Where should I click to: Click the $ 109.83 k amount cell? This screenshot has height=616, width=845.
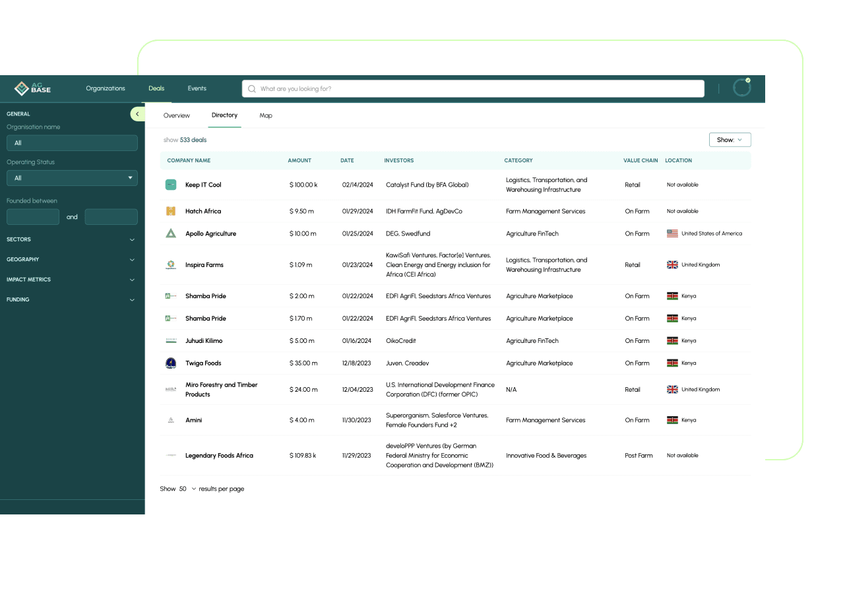click(303, 456)
